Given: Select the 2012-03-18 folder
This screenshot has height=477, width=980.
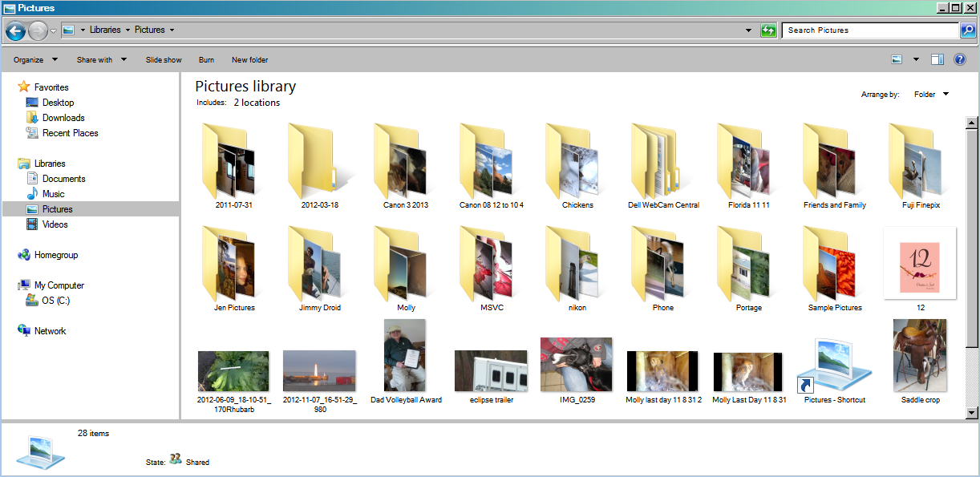Looking at the screenshot, I should click(319, 161).
